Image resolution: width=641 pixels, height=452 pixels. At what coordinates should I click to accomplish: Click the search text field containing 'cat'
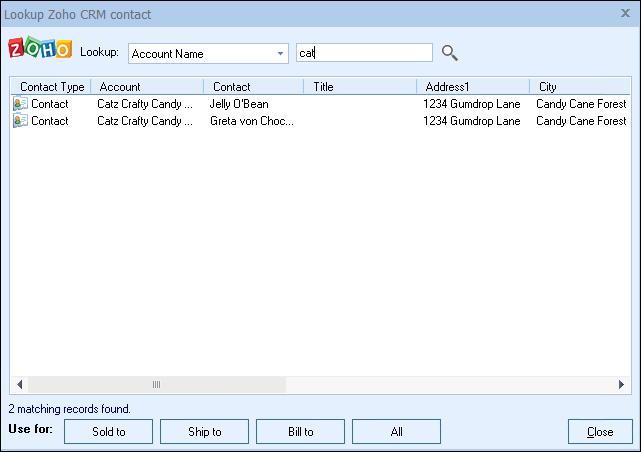point(365,53)
